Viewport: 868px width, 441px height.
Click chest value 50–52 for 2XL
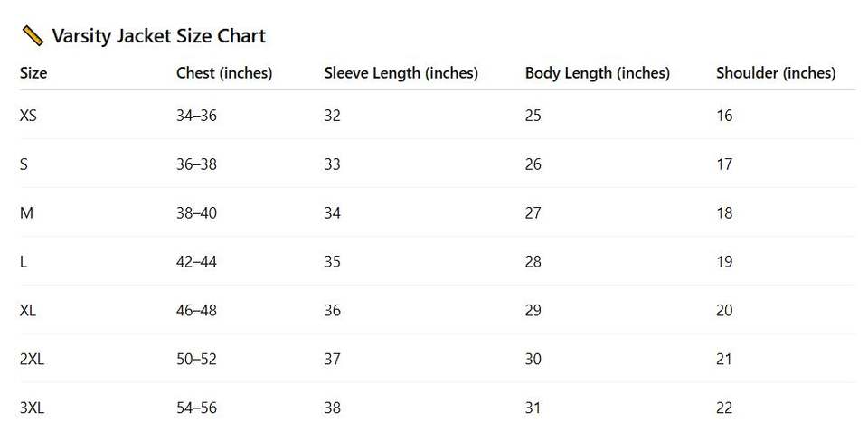[196, 360]
